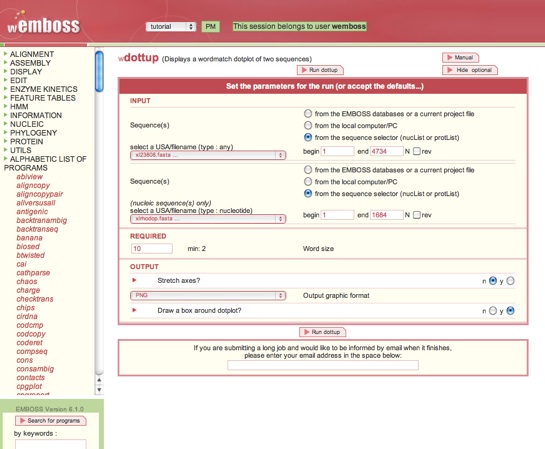Click the program list scroll up arrow
Screen dimensions: 545x449
(x=99, y=380)
